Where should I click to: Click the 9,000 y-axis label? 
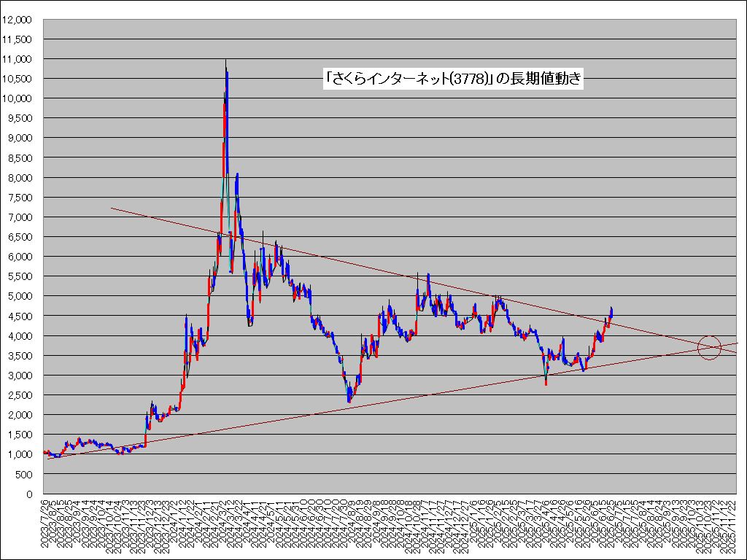point(20,139)
